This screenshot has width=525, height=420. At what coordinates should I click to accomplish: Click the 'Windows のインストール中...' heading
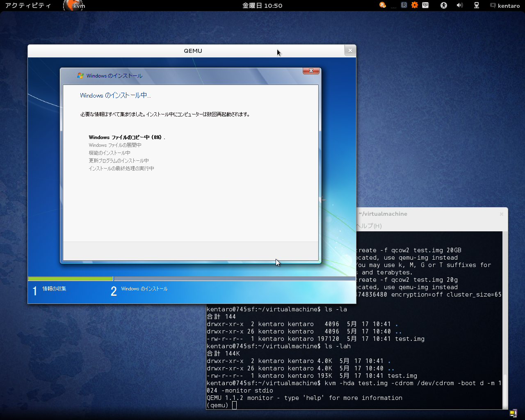115,96
